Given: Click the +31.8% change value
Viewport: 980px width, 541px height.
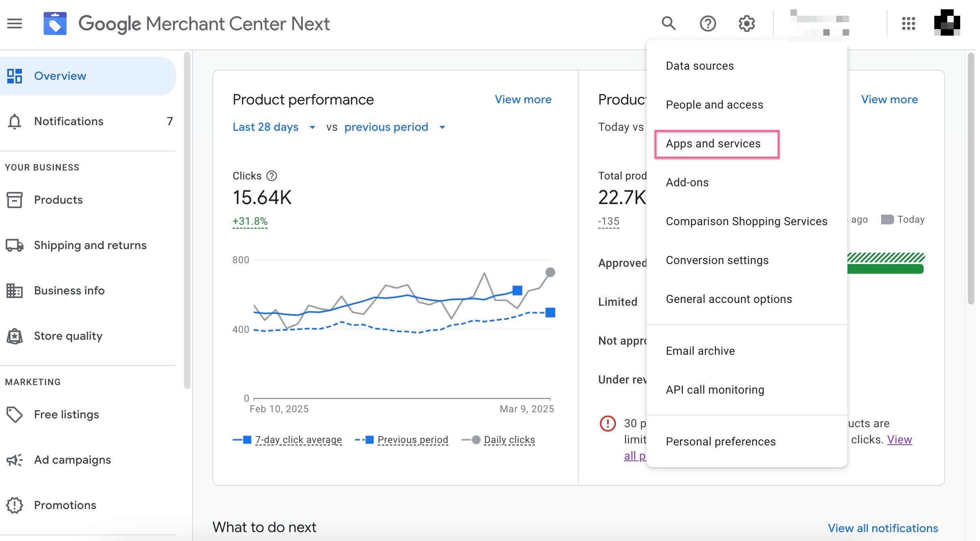Looking at the screenshot, I should click(250, 222).
